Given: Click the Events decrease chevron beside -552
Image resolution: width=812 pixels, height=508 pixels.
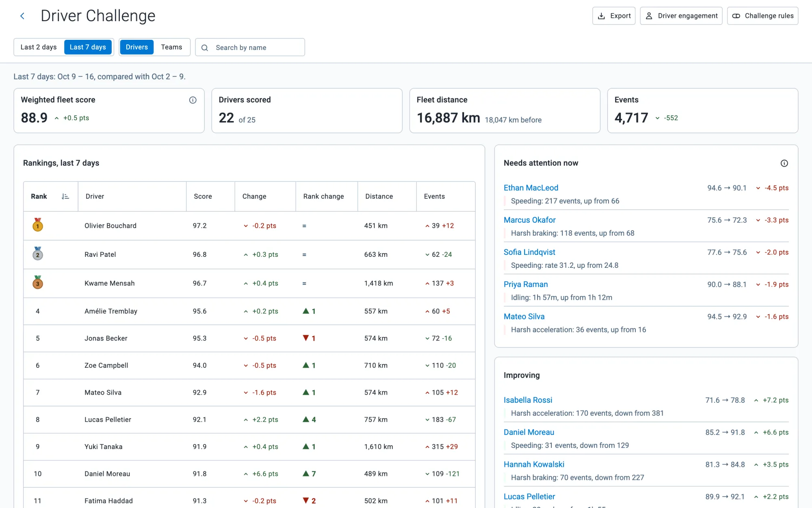Looking at the screenshot, I should click(657, 118).
